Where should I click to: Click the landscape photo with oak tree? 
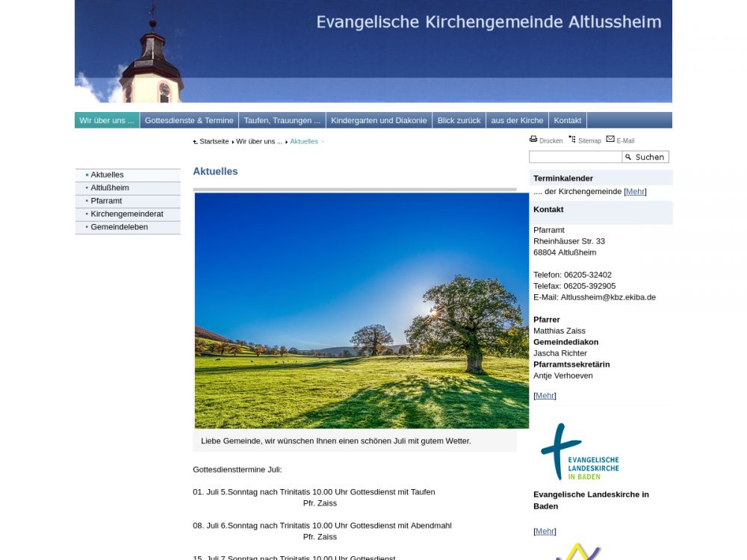(362, 311)
